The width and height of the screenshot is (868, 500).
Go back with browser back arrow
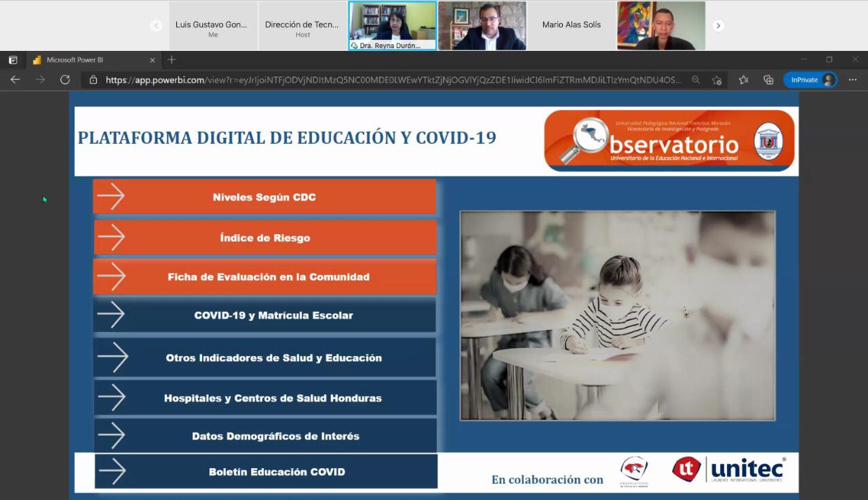click(x=15, y=79)
